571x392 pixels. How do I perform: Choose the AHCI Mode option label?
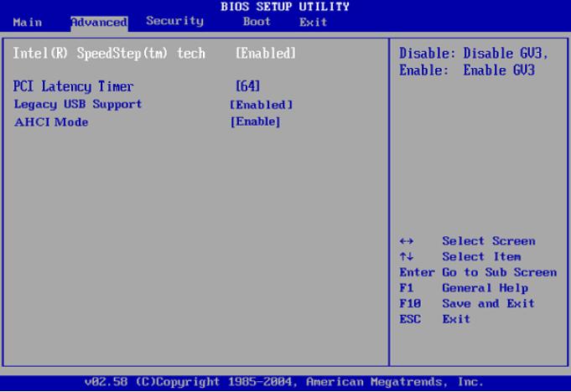[x=51, y=122]
